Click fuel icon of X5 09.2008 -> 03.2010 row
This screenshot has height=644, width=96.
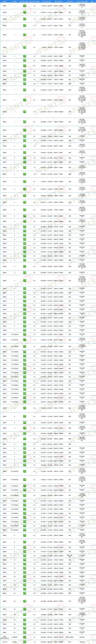[x=25, y=609]
